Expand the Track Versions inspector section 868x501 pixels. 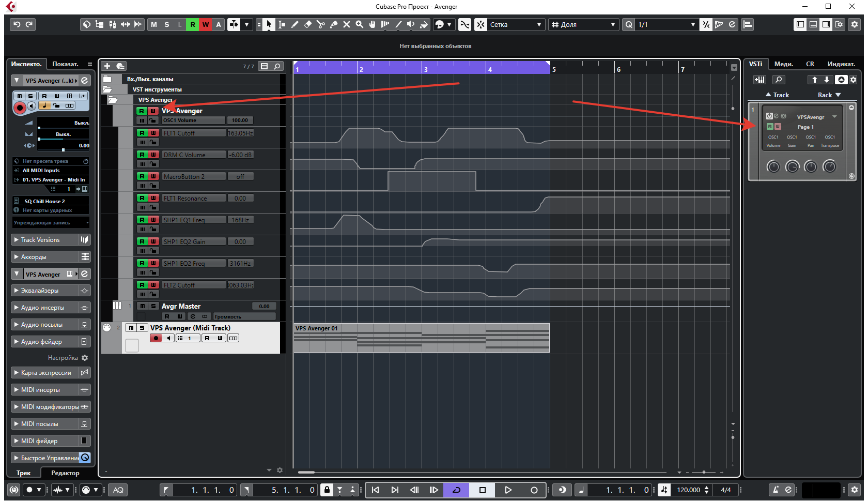coord(45,240)
